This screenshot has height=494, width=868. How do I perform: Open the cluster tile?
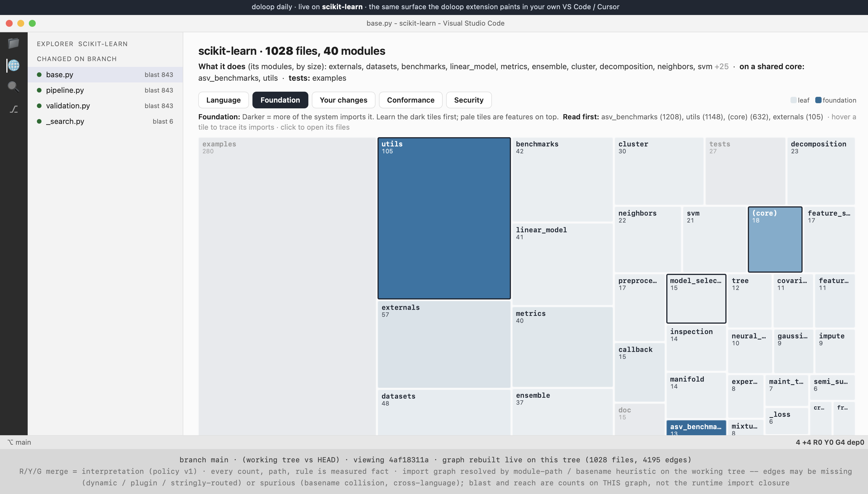click(659, 171)
